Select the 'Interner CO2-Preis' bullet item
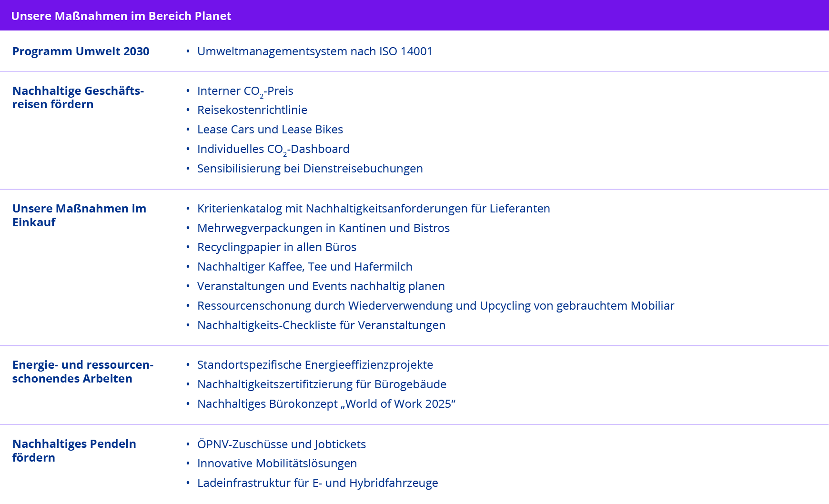Viewport: 829px width, 504px height. click(245, 91)
